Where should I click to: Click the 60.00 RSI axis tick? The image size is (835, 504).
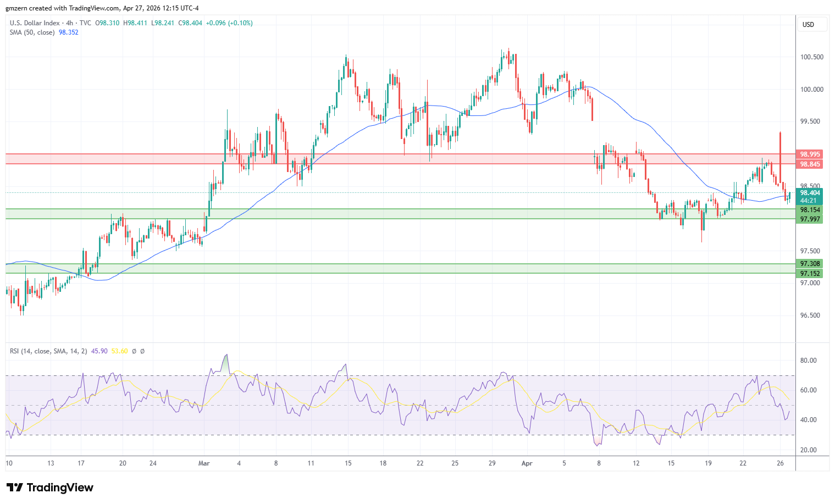[809, 390]
